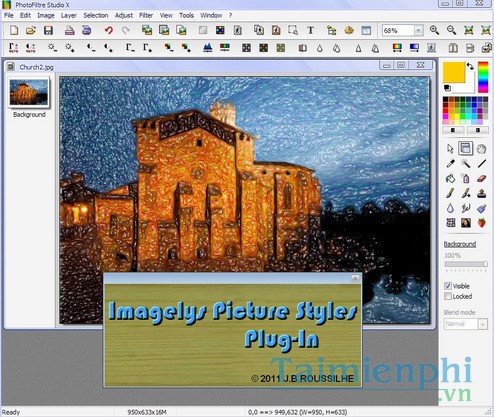
Task: Click the white background color swatch
Action: point(469,86)
